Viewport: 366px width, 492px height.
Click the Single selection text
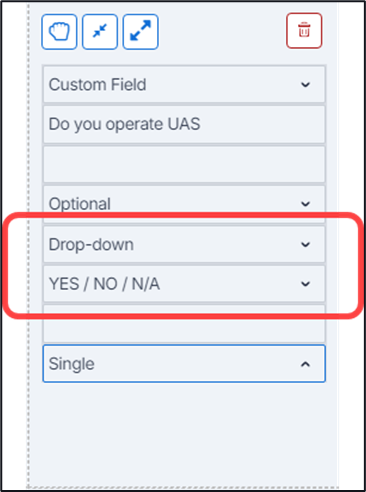click(72, 364)
